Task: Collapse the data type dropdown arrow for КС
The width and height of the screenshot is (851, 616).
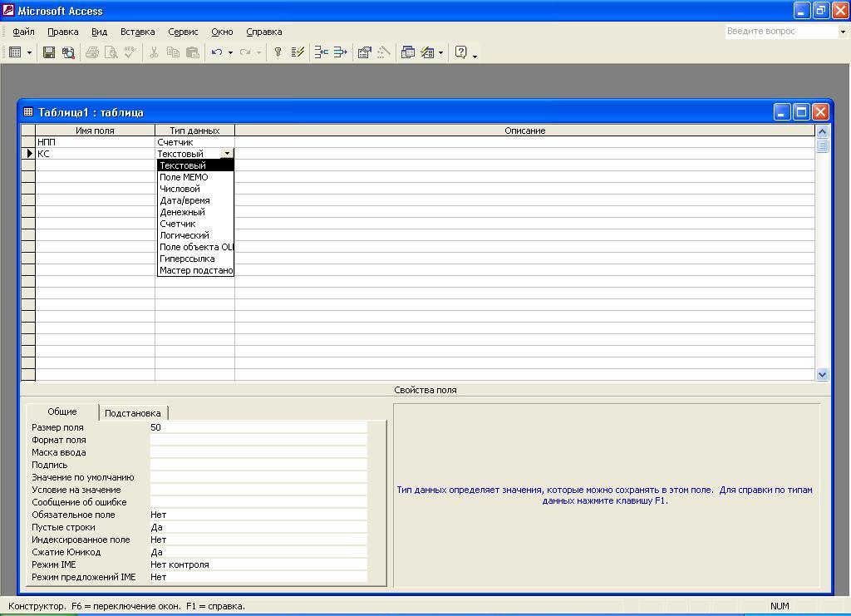Action: (x=228, y=154)
